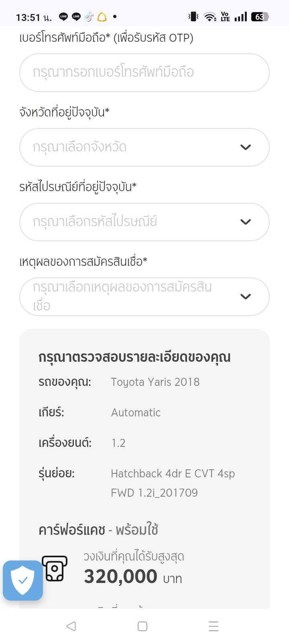Tap the Wi-Fi status icon
This screenshot has width=289, height=644.
[210, 17]
